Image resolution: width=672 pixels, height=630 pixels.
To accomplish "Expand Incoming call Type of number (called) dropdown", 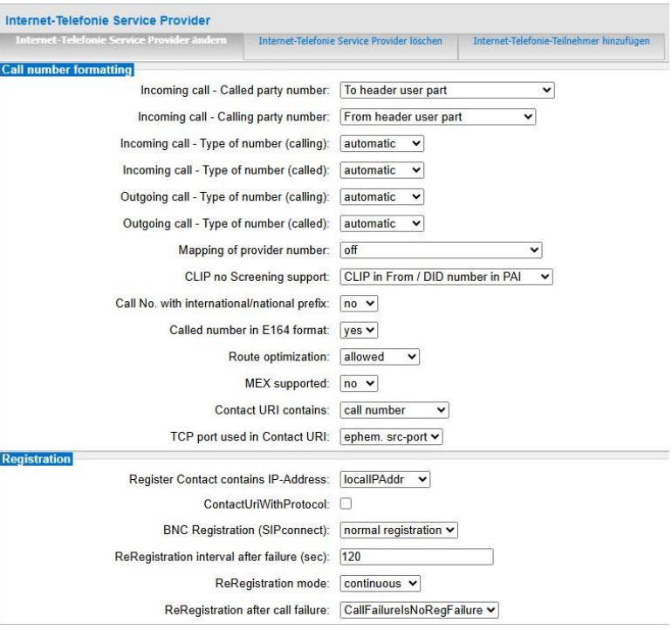I will point(381,170).
